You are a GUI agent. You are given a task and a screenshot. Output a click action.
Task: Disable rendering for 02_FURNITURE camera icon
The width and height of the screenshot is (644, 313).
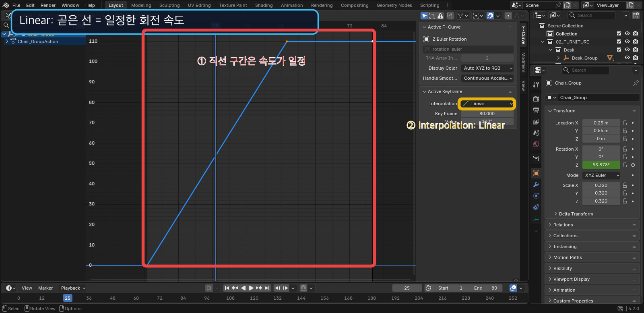click(635, 42)
